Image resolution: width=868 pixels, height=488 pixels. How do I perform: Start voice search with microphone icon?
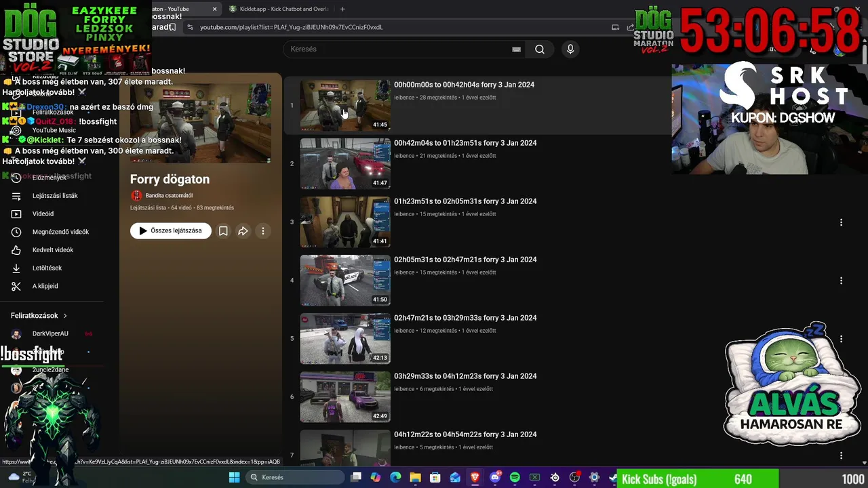click(570, 49)
